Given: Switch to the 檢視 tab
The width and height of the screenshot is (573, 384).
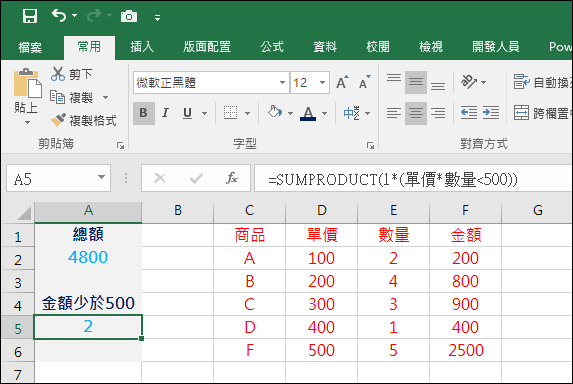Looking at the screenshot, I should (x=431, y=47).
